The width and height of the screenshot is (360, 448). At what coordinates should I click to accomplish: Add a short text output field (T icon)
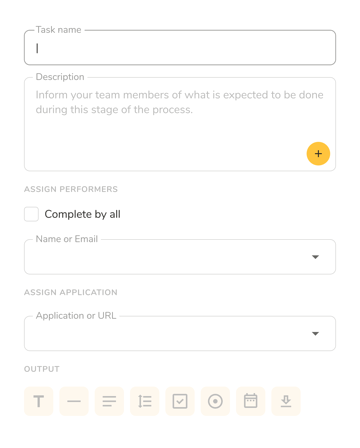[39, 401]
